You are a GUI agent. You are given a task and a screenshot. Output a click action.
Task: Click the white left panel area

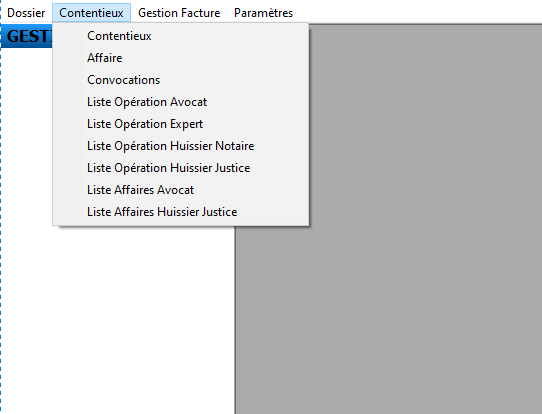tap(118, 318)
